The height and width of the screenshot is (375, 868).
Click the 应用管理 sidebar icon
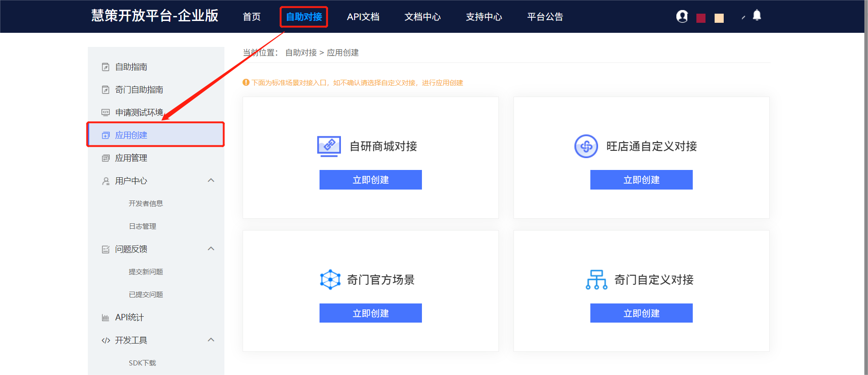coord(106,158)
